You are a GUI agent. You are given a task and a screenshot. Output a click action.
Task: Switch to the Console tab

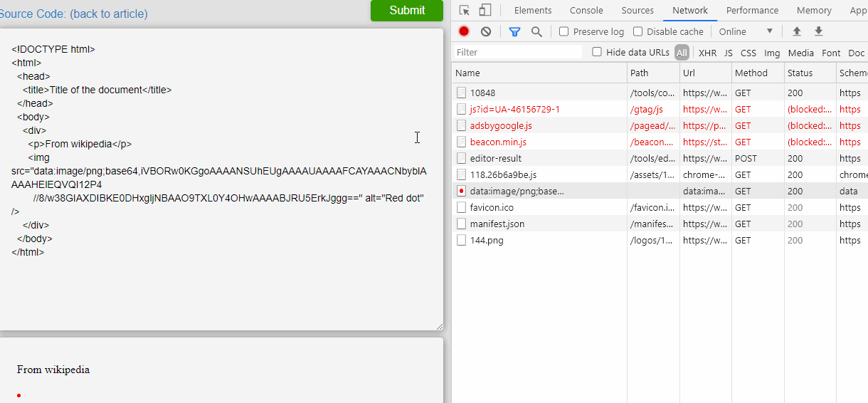click(586, 10)
